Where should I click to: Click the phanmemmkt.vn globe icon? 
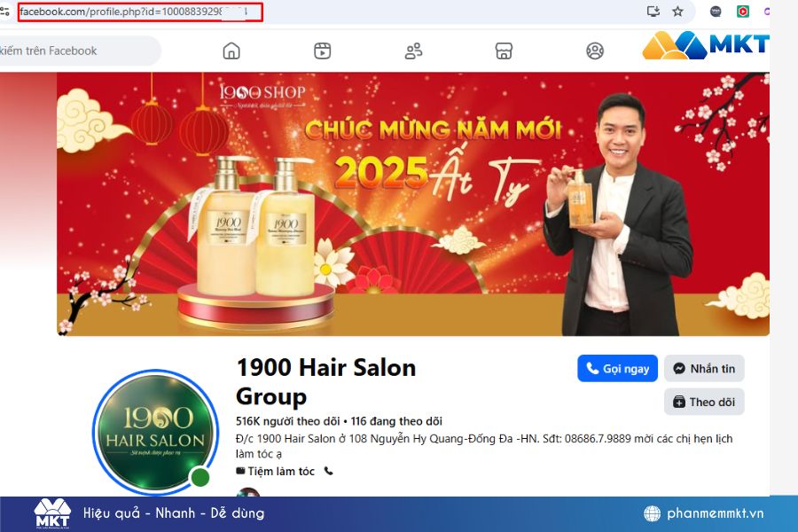point(652,512)
